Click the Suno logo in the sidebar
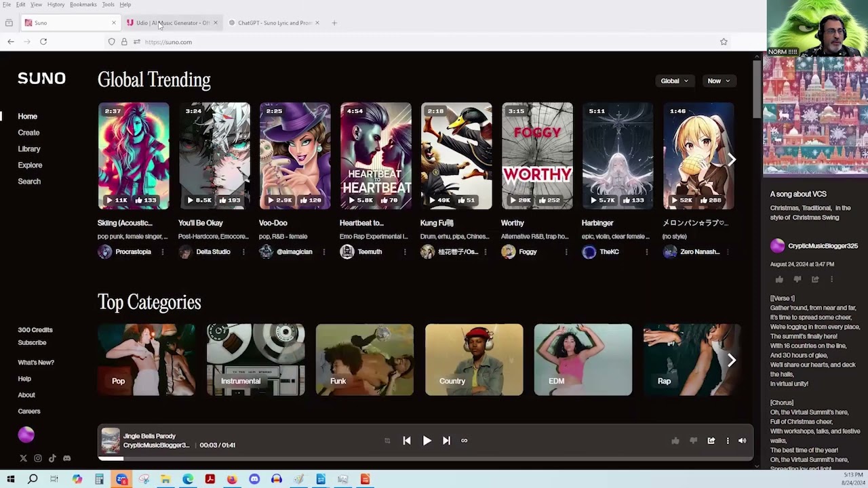This screenshot has height=488, width=868. click(41, 79)
